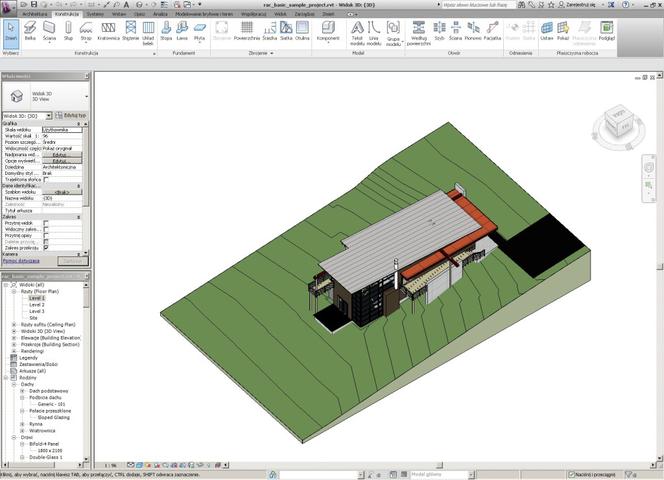Open the Analiza ribbon tab
Image resolution: width=664 pixels, height=480 pixels.
pos(160,14)
